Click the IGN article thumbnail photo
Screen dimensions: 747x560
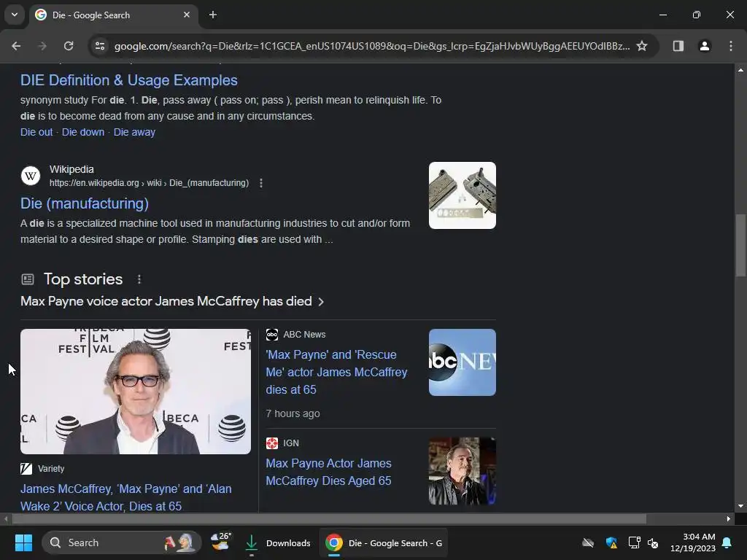pos(462,471)
